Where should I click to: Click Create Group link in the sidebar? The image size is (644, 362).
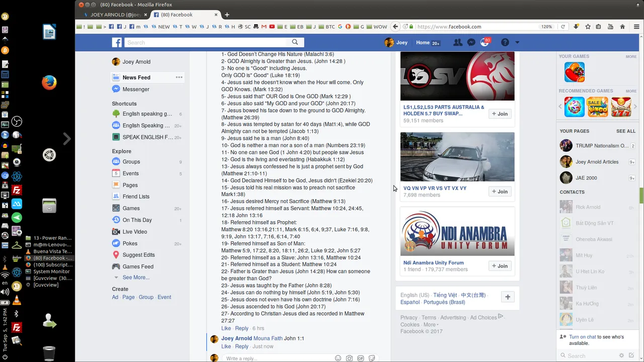[x=146, y=297]
